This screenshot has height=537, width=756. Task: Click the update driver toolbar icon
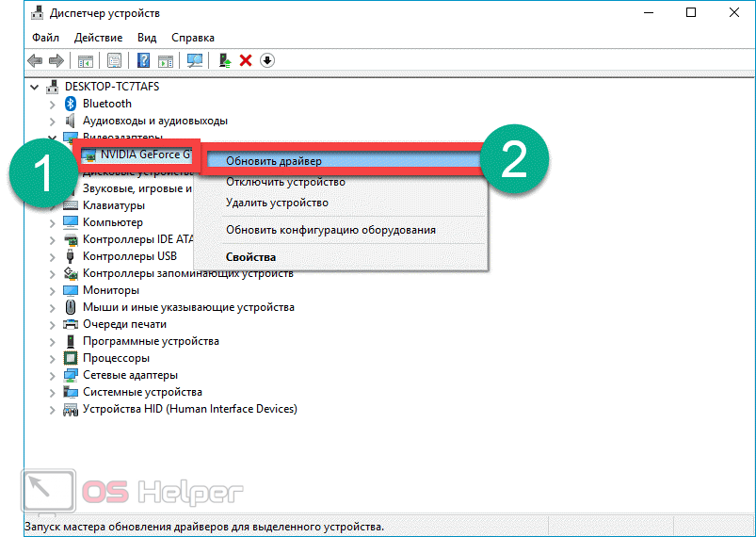pos(225,60)
